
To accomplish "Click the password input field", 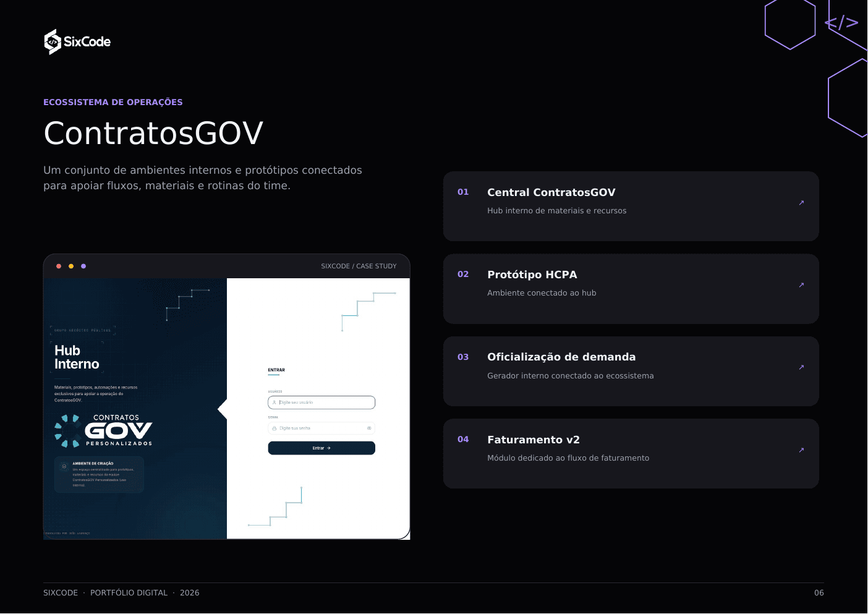I will click(321, 428).
